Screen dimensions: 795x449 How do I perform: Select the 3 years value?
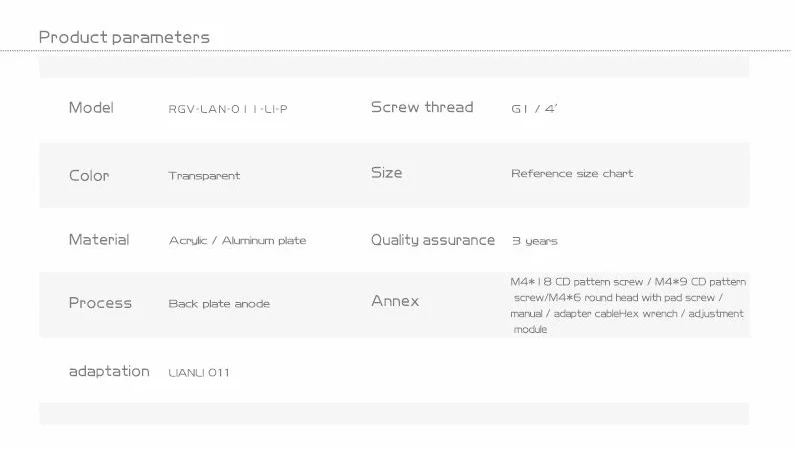[534, 241]
